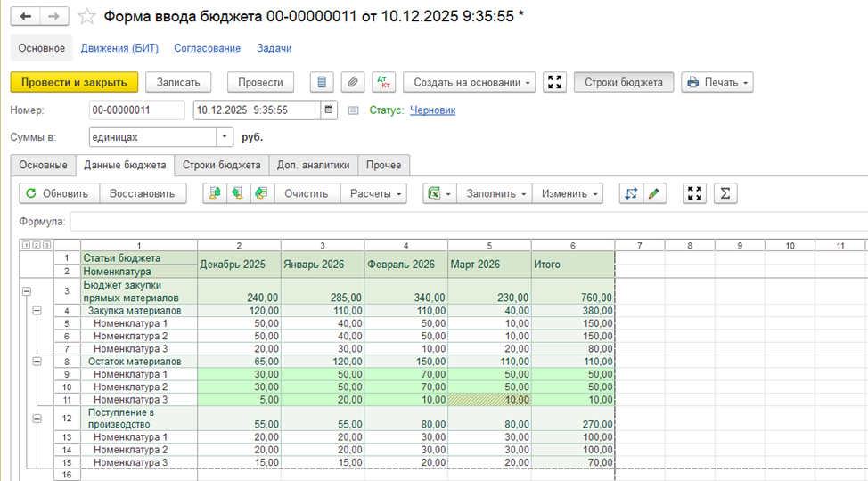Collapse the Бюджет закупки прямых материалов group
The height and width of the screenshot is (481, 868).
click(x=25, y=291)
